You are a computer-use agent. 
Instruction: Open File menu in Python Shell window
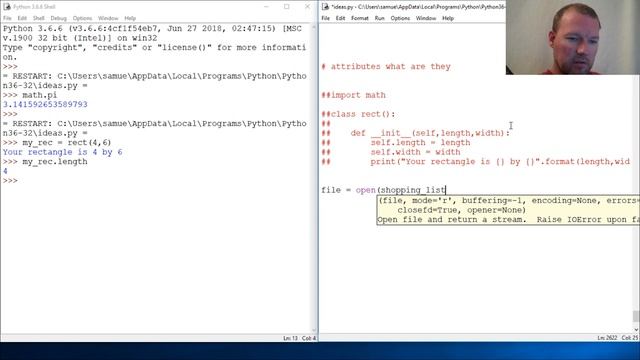click(7, 18)
